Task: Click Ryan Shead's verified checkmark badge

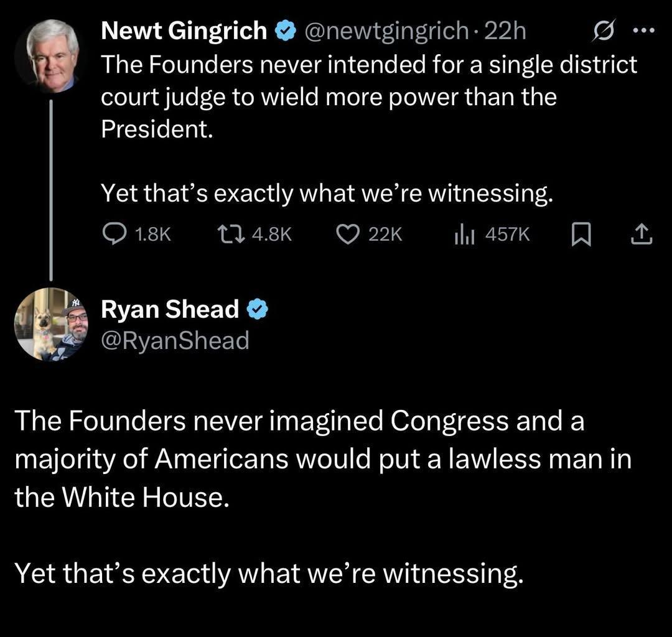Action: (x=258, y=309)
